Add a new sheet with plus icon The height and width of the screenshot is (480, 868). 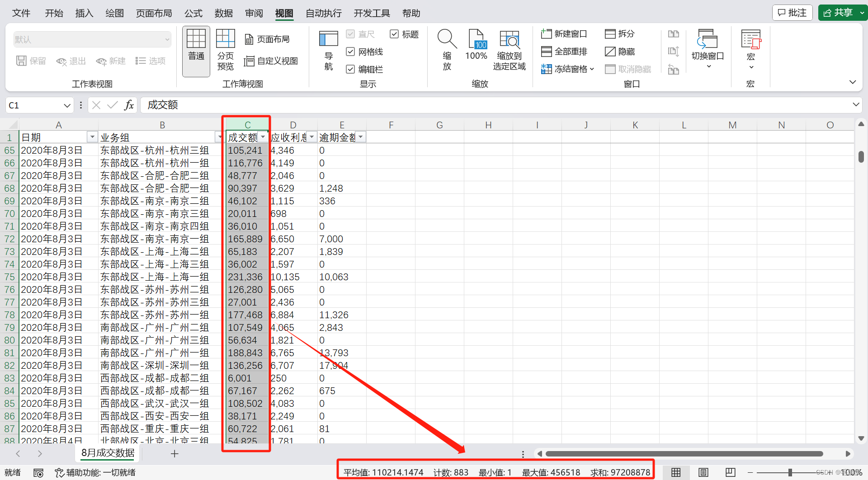point(175,453)
